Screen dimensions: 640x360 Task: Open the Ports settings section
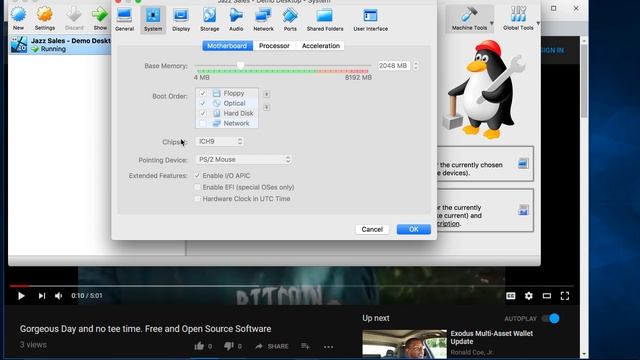(290, 20)
